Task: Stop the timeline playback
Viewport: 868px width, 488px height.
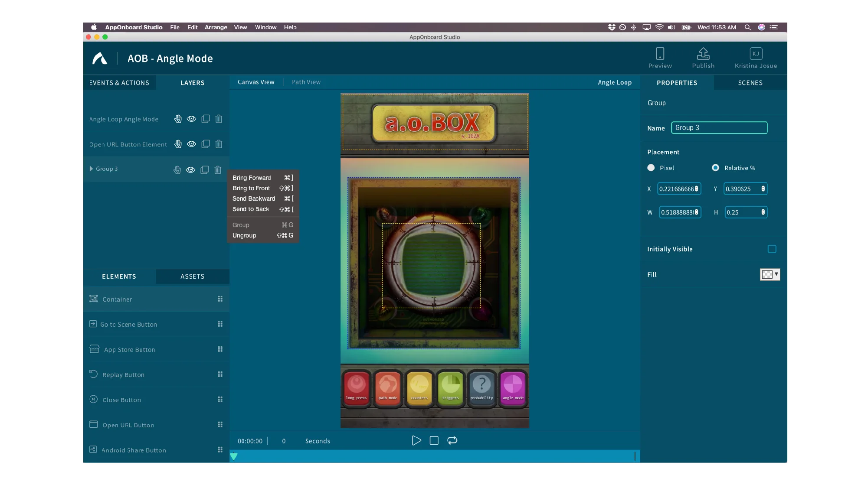Action: (x=434, y=441)
